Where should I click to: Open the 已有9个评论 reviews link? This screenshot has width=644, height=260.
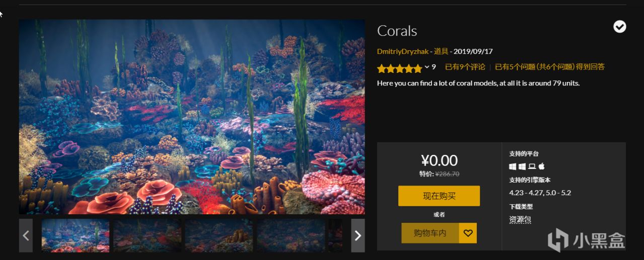(465, 67)
